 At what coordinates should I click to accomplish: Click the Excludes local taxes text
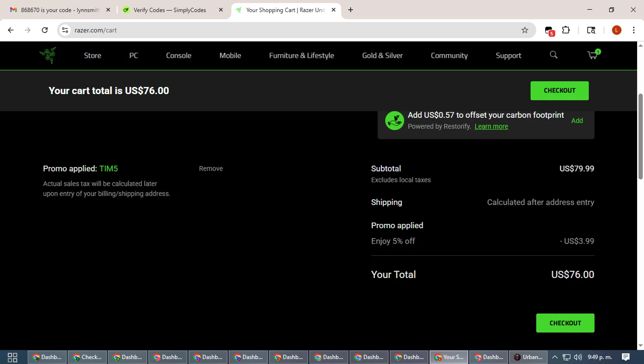point(401,180)
